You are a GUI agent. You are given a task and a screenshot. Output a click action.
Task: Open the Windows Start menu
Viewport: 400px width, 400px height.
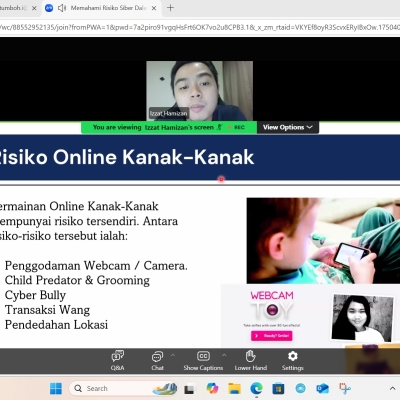coord(56,388)
